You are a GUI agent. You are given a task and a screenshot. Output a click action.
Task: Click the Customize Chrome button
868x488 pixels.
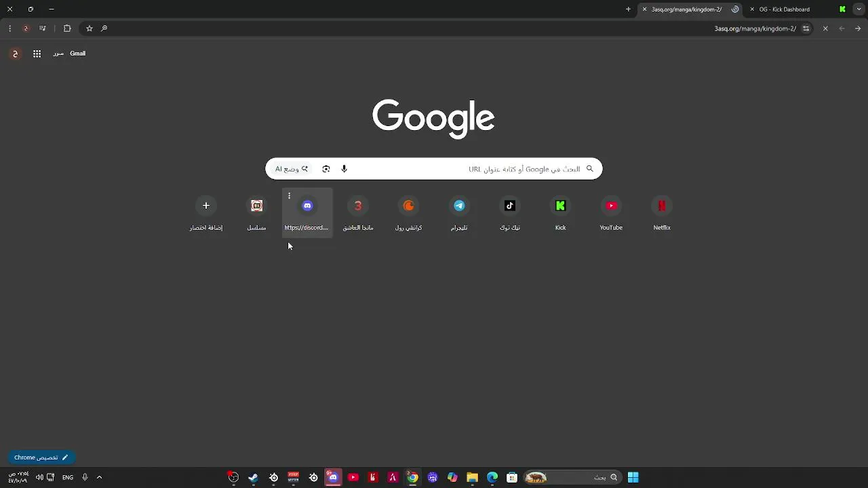41,457
